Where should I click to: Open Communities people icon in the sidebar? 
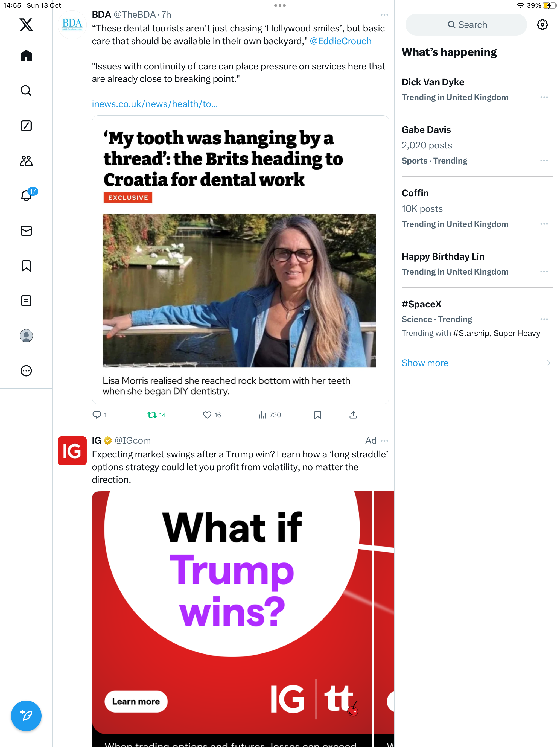tap(26, 161)
